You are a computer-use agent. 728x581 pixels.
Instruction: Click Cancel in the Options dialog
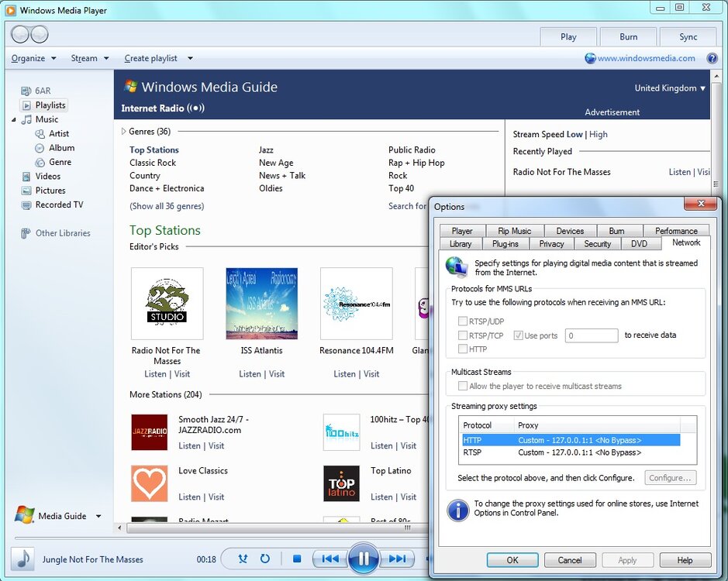click(x=570, y=560)
